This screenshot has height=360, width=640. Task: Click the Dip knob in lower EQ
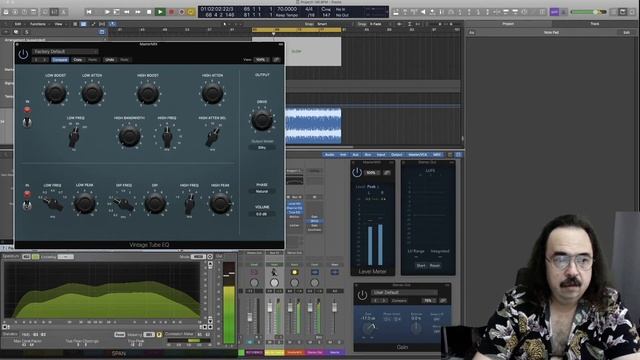click(155, 202)
